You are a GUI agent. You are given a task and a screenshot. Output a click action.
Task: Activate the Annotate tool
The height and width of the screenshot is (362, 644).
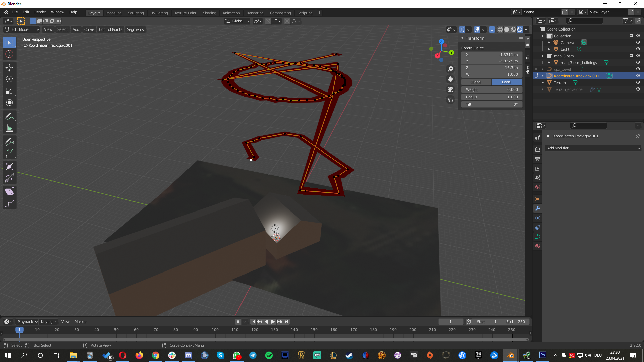tap(9, 116)
